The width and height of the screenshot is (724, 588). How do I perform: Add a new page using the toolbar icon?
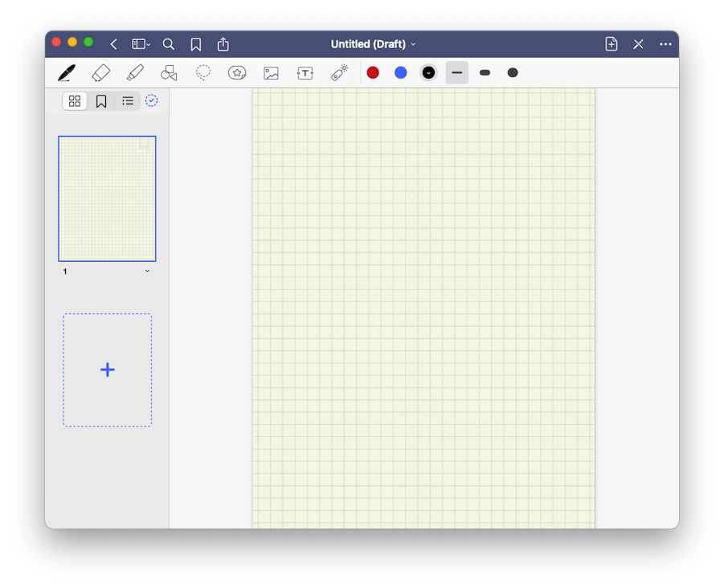612,44
